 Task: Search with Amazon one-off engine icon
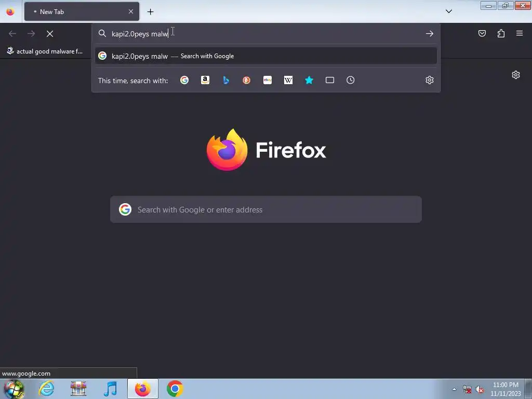pos(205,80)
